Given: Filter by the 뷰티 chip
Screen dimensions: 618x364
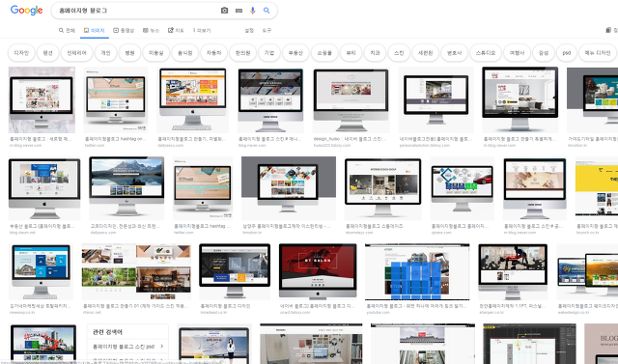Looking at the screenshot, I should 351,53.
